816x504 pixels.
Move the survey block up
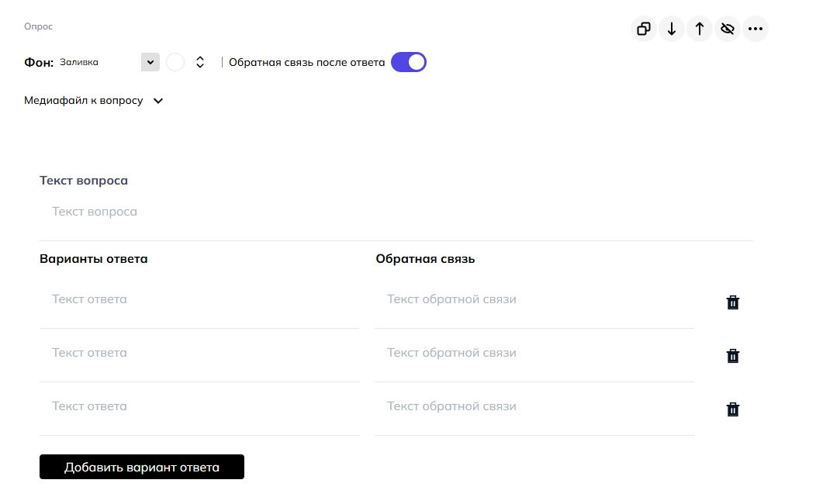[x=700, y=29]
